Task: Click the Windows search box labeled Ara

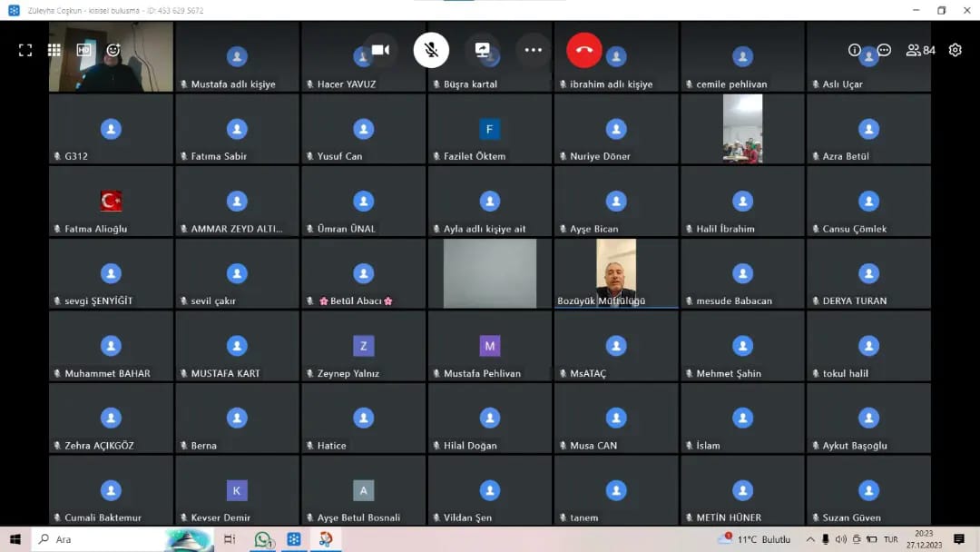Action: click(x=100, y=539)
